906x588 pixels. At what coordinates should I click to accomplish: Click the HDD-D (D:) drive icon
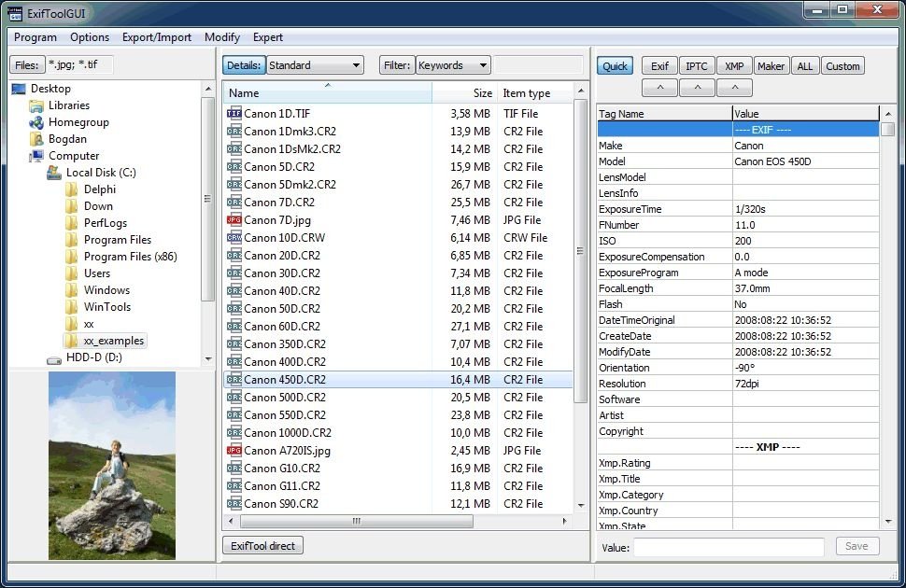(54, 358)
